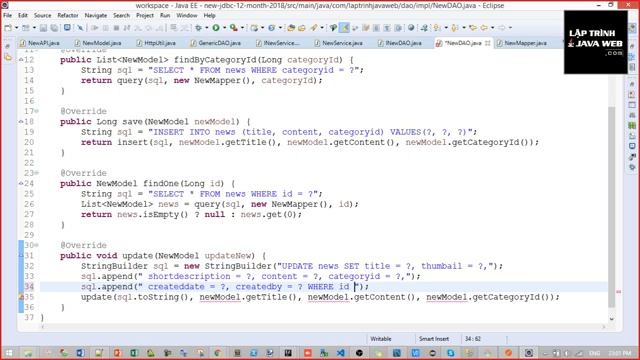Click the Next Annotation arrow icon

(x=438, y=28)
